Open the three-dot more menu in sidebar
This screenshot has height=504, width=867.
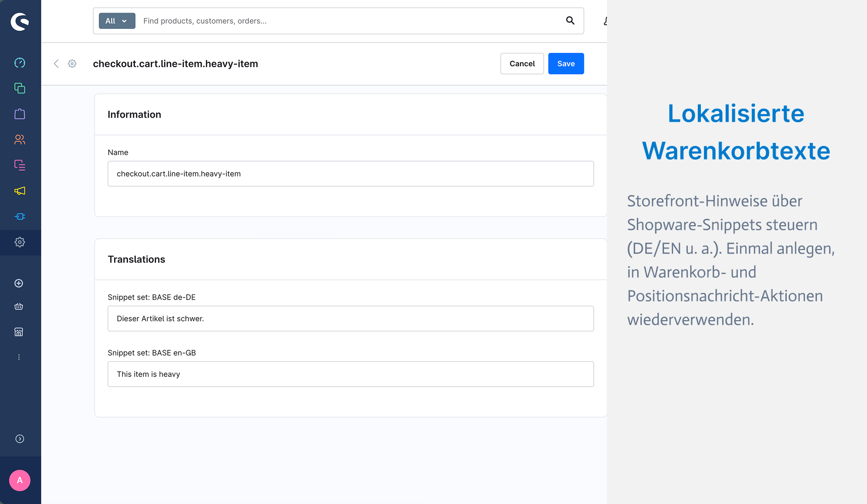point(19,357)
